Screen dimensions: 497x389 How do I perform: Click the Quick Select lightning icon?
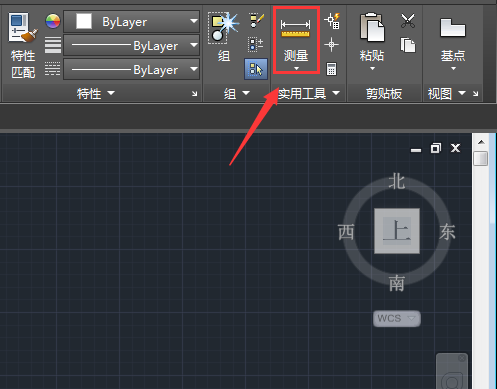[332, 21]
